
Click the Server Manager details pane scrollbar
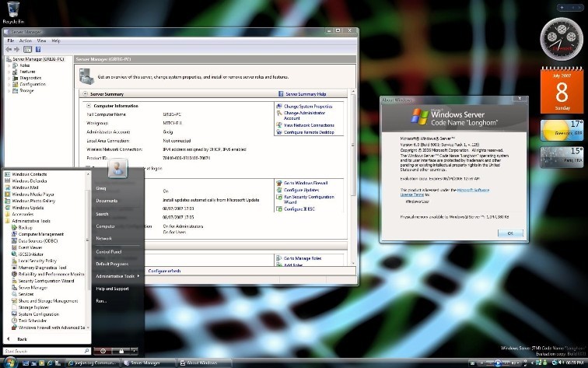(x=352, y=177)
